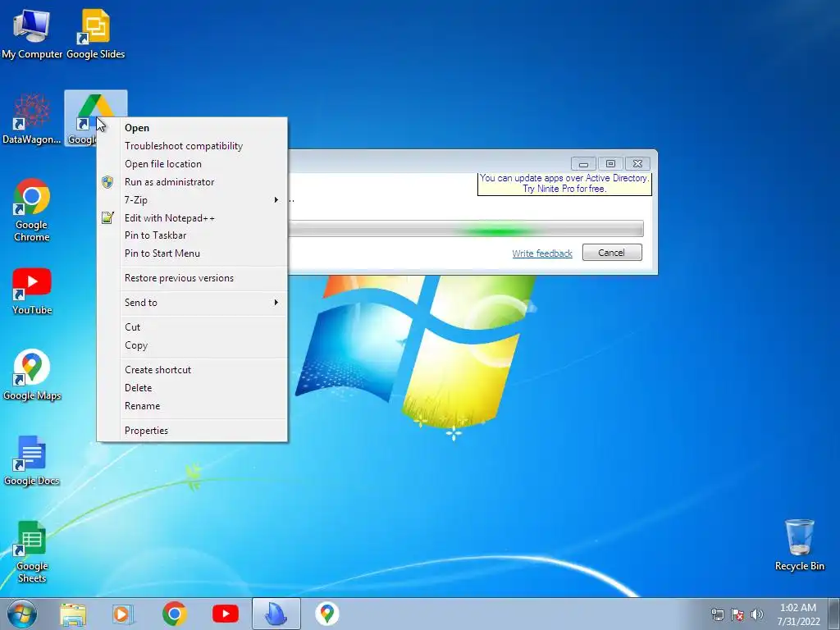Select the YouTube desktop shortcut
This screenshot has height=630, width=840.
coord(32,292)
